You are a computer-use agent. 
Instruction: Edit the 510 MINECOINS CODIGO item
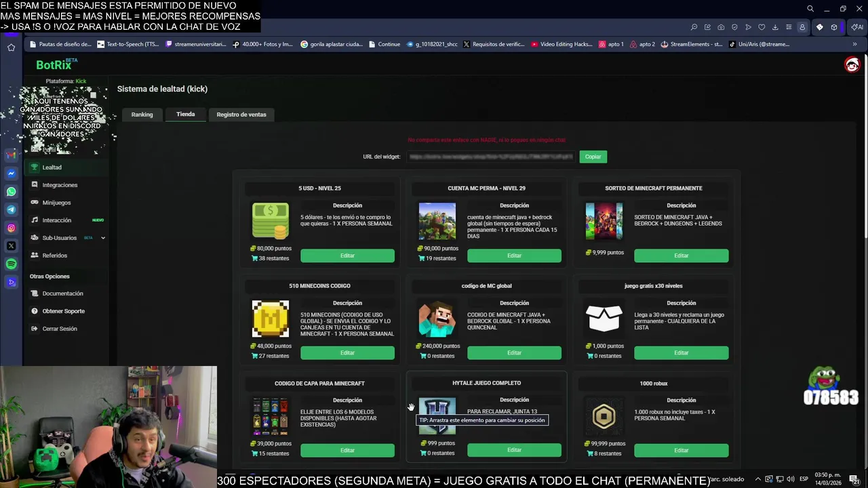click(x=347, y=352)
